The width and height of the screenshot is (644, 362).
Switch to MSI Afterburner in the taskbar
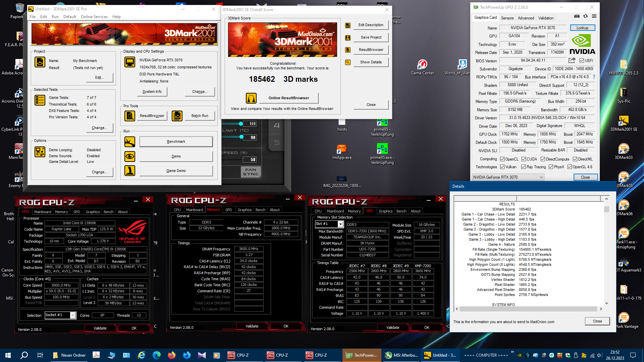(x=401, y=355)
